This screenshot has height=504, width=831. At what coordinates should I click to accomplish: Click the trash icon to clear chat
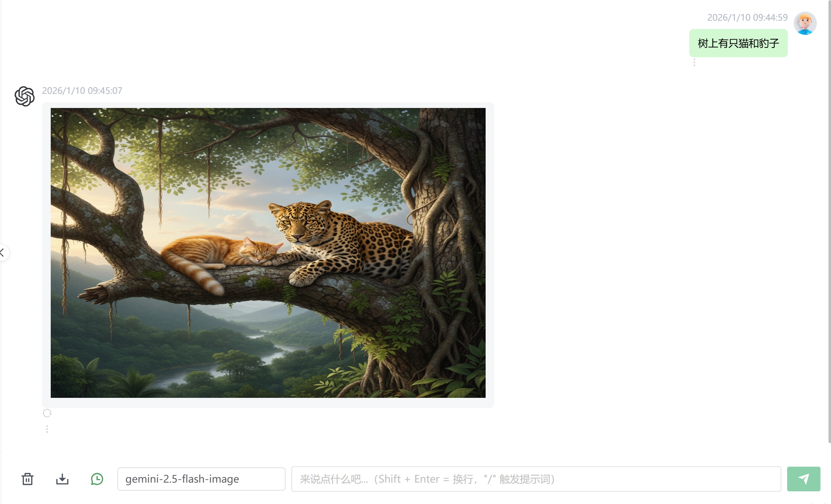pos(28,479)
